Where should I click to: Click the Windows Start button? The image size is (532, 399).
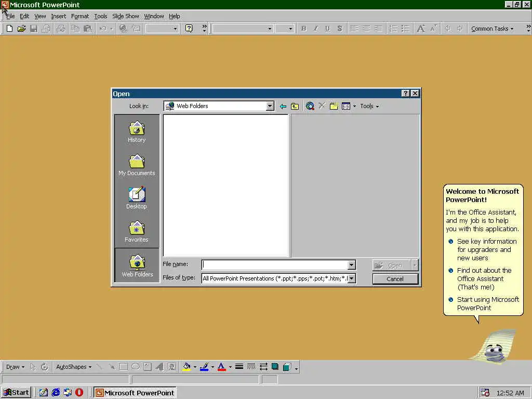pyautogui.click(x=16, y=393)
